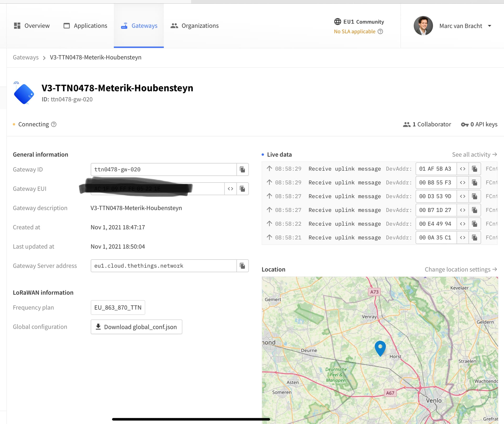
Task: Copy the Gateway ID value
Action: (x=243, y=169)
